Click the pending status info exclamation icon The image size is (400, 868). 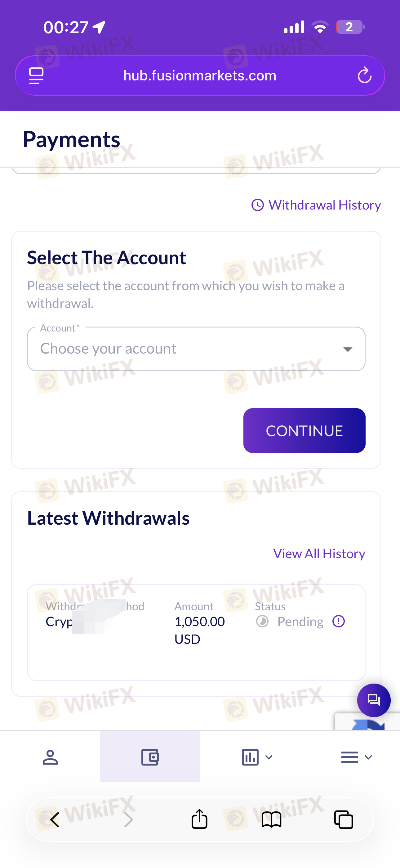click(338, 621)
